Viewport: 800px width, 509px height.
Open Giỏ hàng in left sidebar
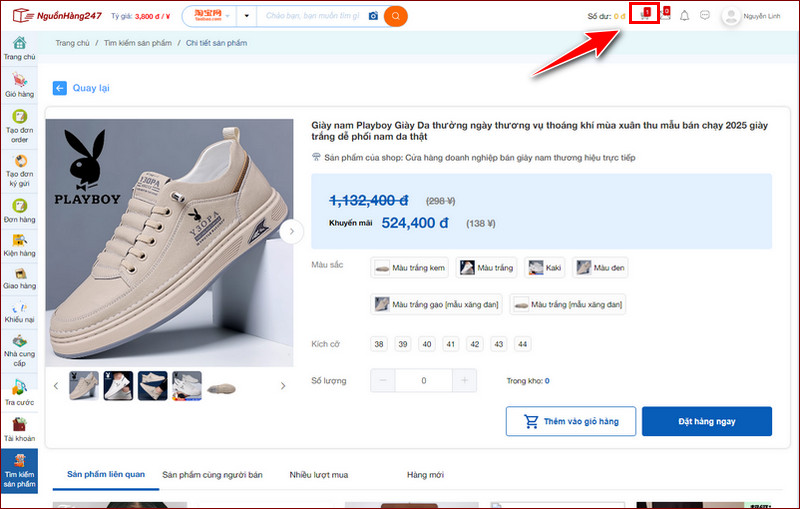click(x=19, y=85)
